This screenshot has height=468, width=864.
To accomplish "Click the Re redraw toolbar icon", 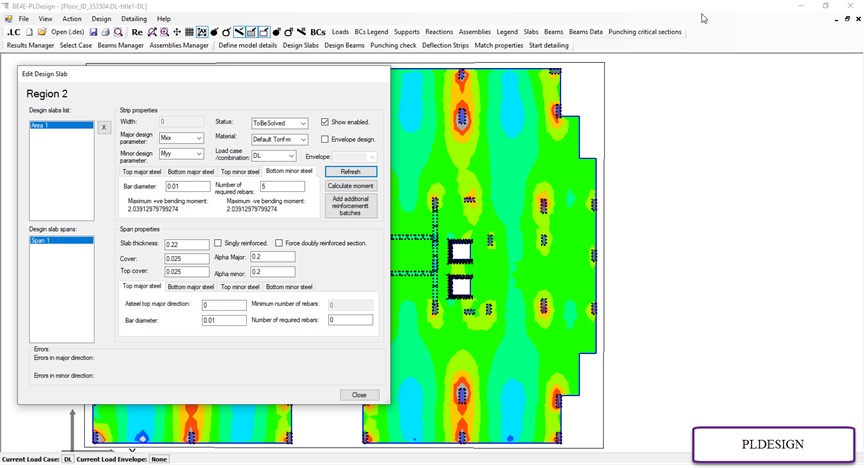I will point(137,32).
